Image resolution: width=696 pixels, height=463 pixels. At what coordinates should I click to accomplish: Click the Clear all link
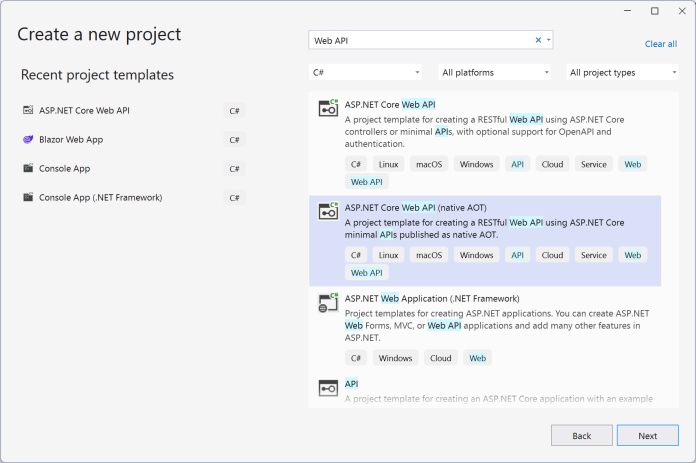pyautogui.click(x=660, y=44)
